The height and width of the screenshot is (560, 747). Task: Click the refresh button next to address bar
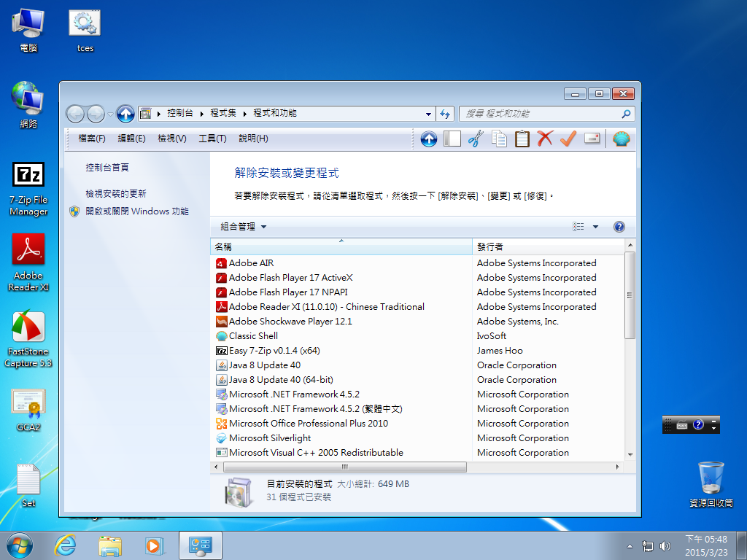[x=445, y=114]
